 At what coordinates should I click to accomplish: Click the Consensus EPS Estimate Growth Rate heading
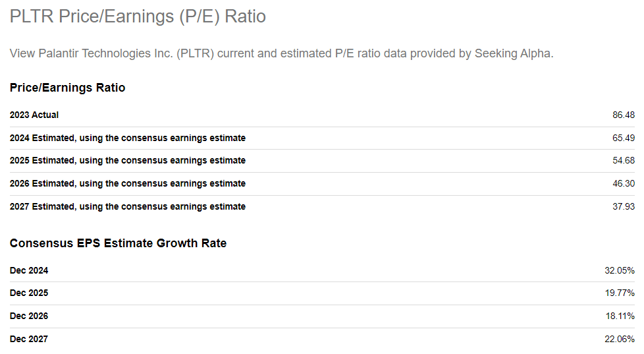click(118, 243)
